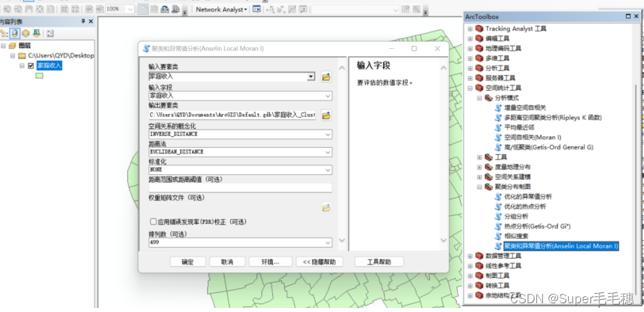The width and height of the screenshot is (644, 312).
Task: Click the 确定 button
Action: [x=188, y=262]
